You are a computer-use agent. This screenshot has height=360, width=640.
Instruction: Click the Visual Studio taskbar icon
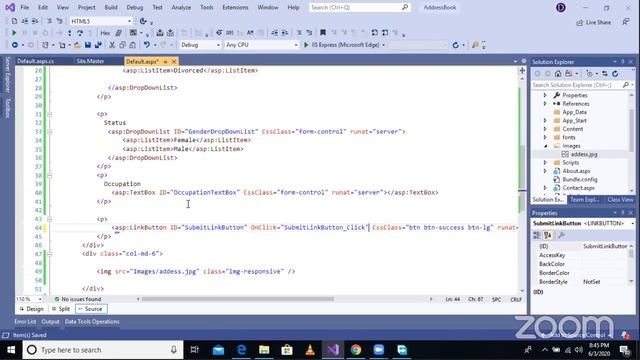[333, 350]
